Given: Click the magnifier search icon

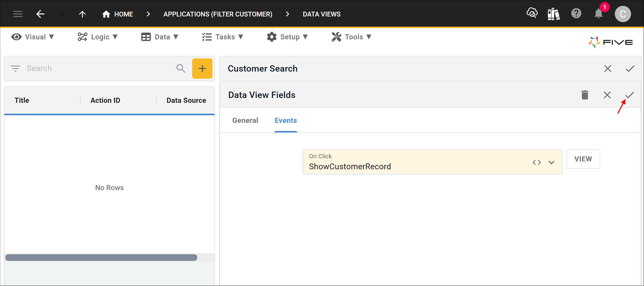Looking at the screenshot, I should 181,68.
